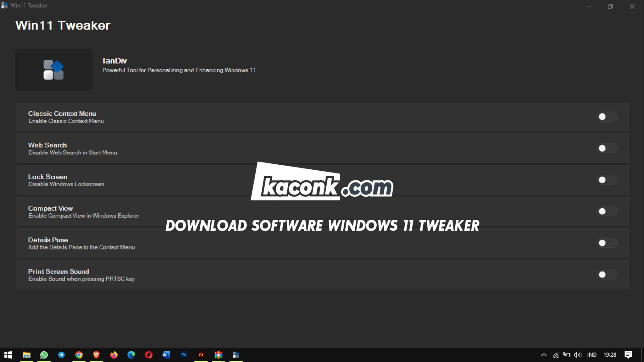Enable Compact View in Windows Explorer
644x362 pixels.
[607, 211]
